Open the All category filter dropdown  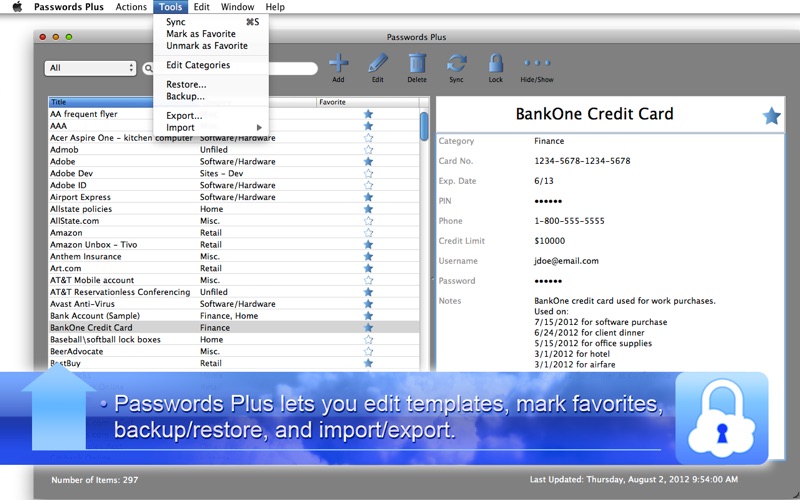coord(90,68)
